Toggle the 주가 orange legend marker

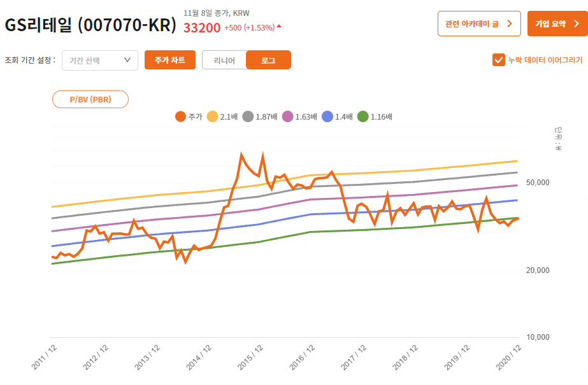click(x=180, y=116)
